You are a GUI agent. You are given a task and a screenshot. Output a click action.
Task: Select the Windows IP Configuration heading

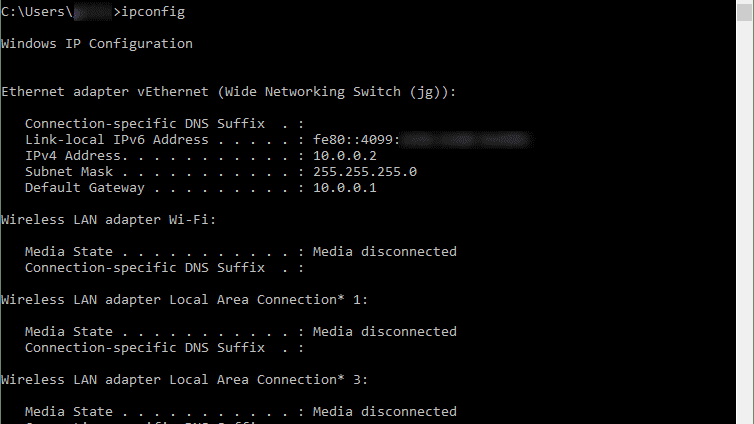pyautogui.click(x=97, y=44)
